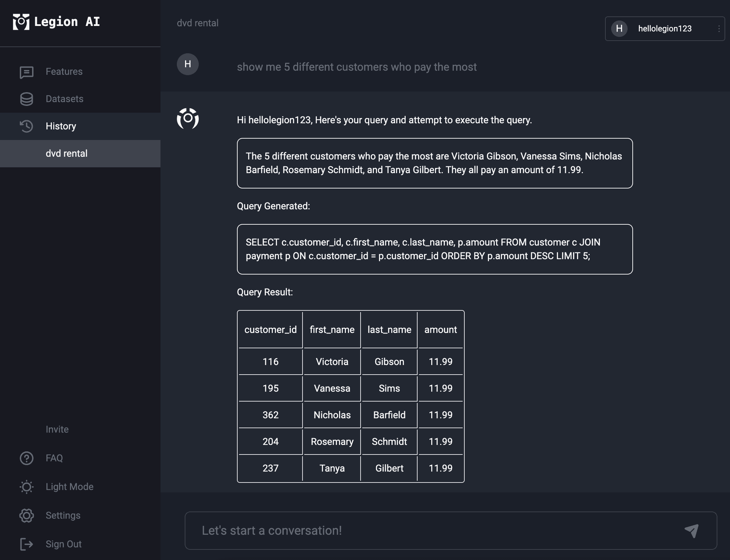Expand the hellolegion123 user menu

665,29
